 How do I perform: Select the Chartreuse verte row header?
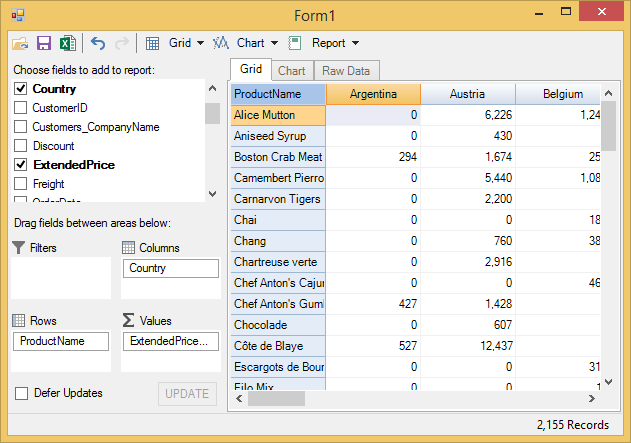278,262
